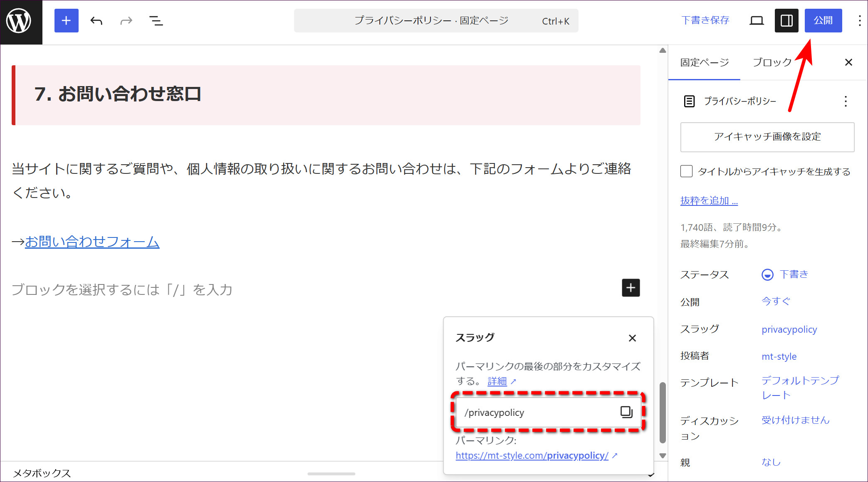Close the settings sidebar
868x482 pixels.
point(848,62)
